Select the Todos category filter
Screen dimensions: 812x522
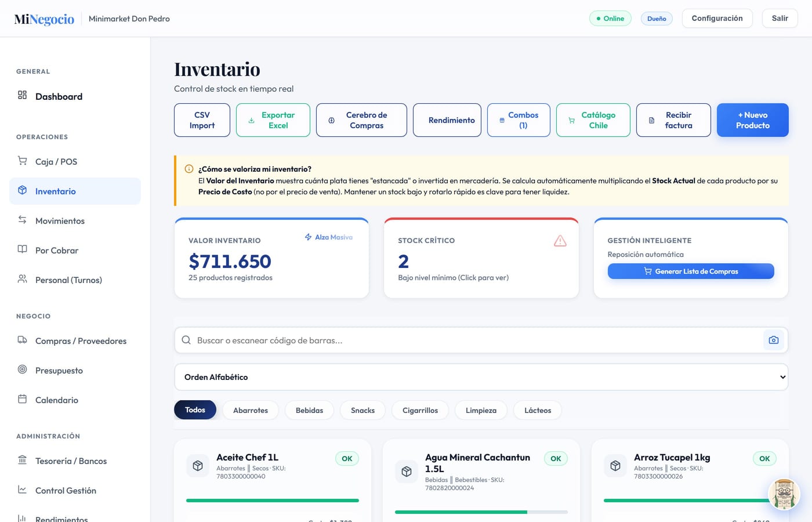(195, 410)
